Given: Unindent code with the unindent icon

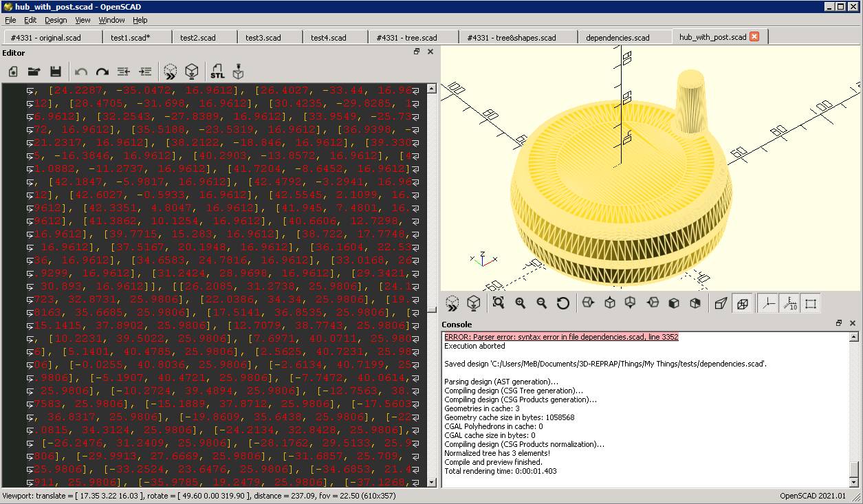Looking at the screenshot, I should pos(124,72).
